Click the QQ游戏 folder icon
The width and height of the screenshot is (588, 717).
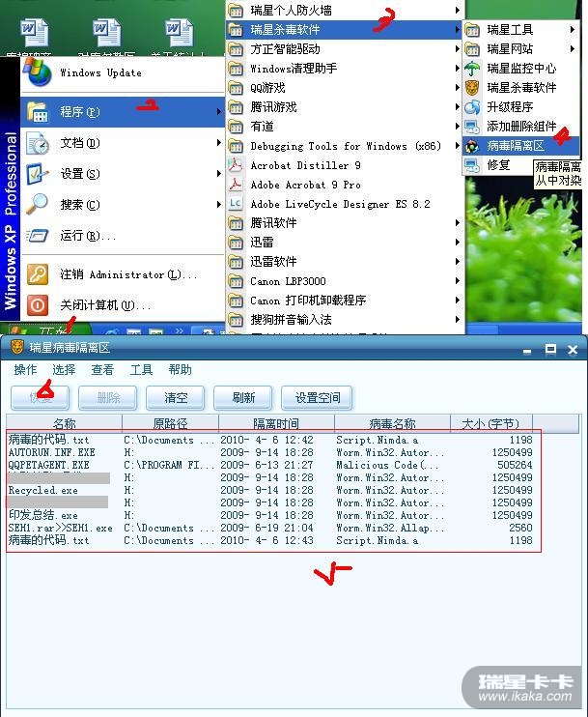[x=236, y=88]
